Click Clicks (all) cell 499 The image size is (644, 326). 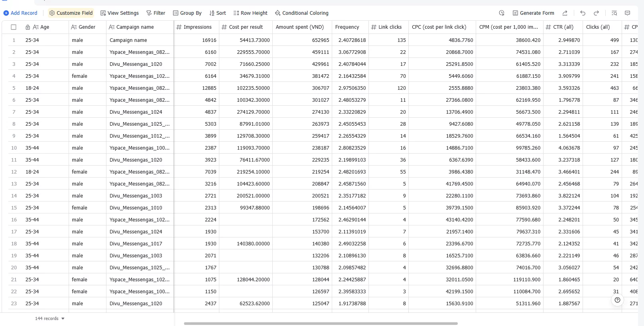602,40
